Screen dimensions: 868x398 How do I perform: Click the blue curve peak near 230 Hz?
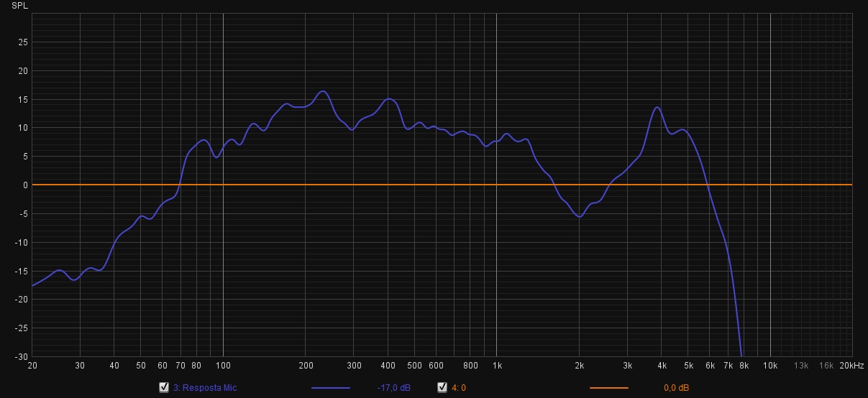pyautogui.click(x=323, y=91)
